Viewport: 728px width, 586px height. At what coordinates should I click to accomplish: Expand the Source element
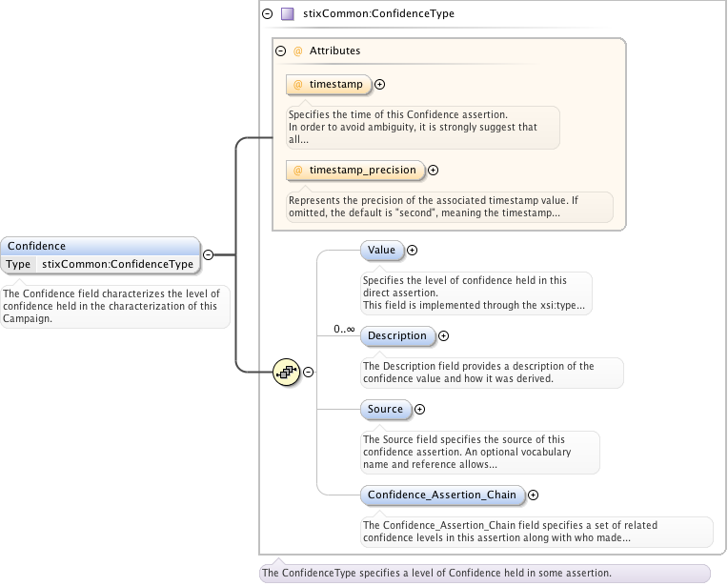[x=419, y=410]
